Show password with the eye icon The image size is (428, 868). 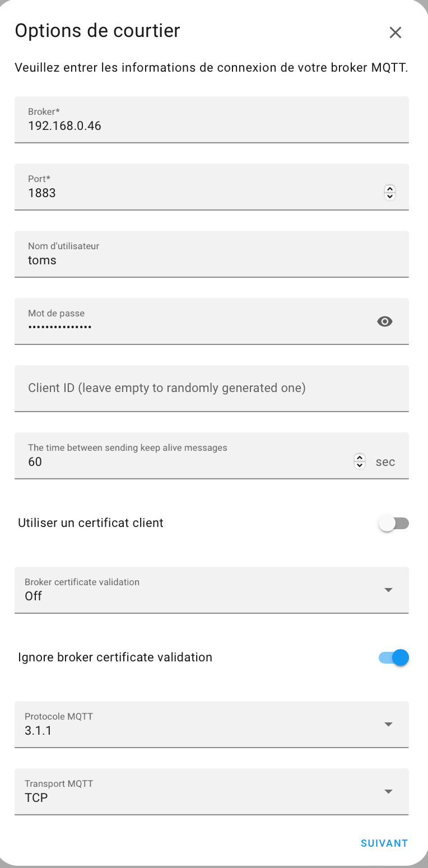point(385,321)
